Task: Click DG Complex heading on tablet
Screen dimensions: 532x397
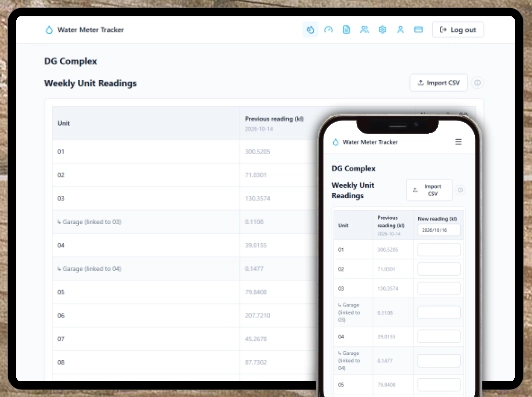Action: [x=71, y=61]
